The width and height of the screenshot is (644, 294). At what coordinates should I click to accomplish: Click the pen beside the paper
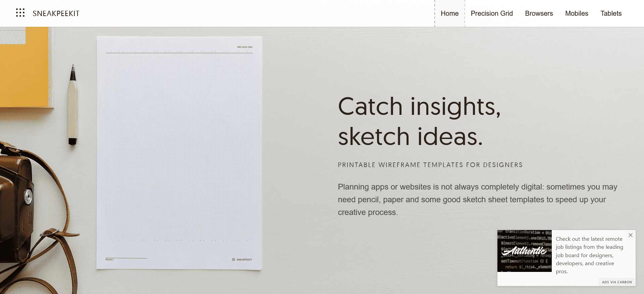pos(73,104)
